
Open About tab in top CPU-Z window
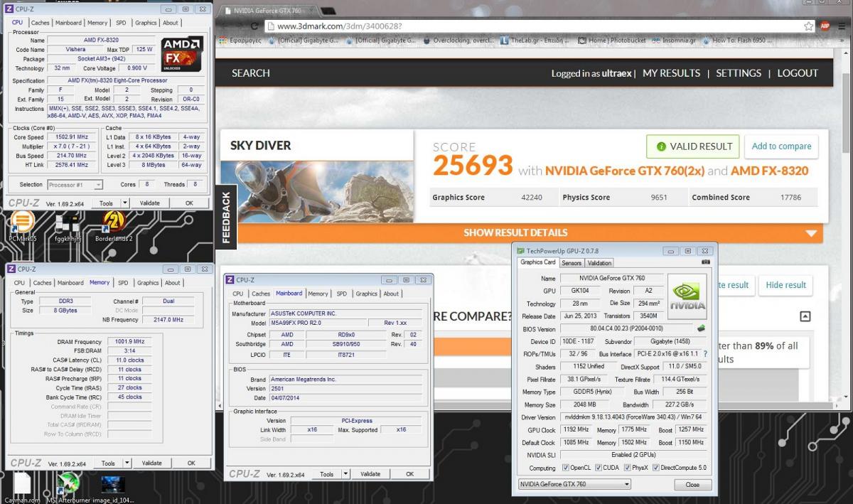tap(171, 23)
